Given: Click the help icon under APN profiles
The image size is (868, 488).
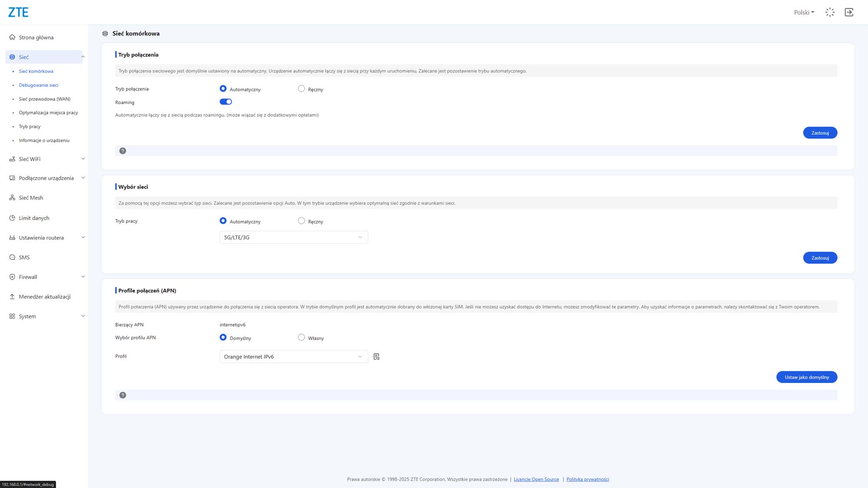Looking at the screenshot, I should 123,395.
